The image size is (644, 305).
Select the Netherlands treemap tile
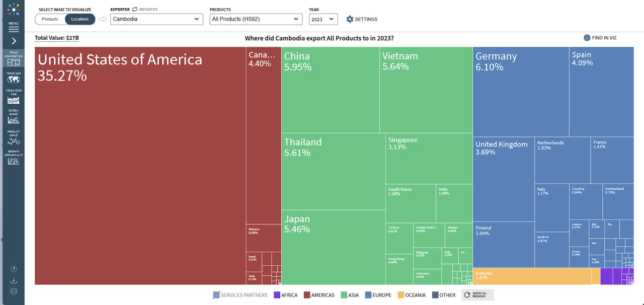tap(562, 160)
